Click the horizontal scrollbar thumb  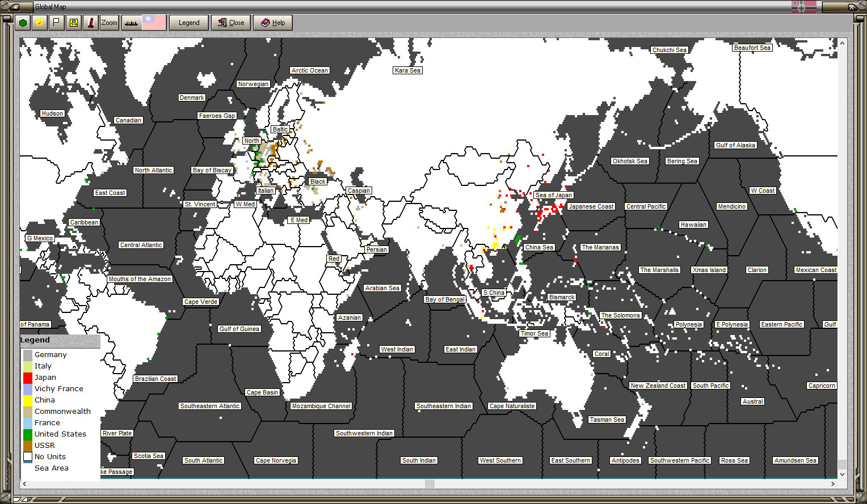(x=430, y=484)
